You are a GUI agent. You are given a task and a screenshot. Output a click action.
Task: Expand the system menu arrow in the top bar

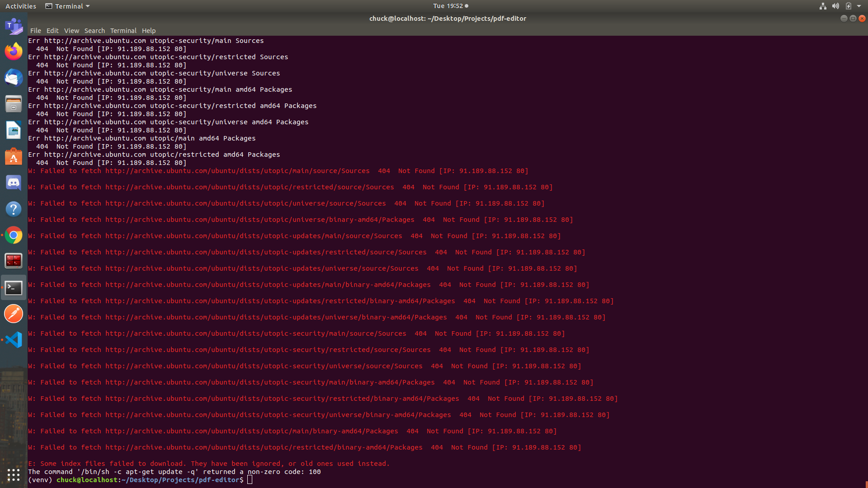(859, 6)
